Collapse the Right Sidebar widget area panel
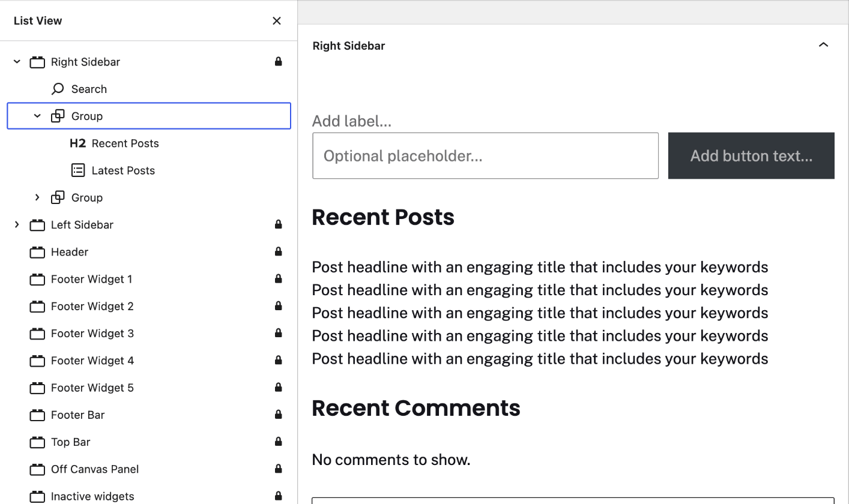849x504 pixels. [x=823, y=45]
